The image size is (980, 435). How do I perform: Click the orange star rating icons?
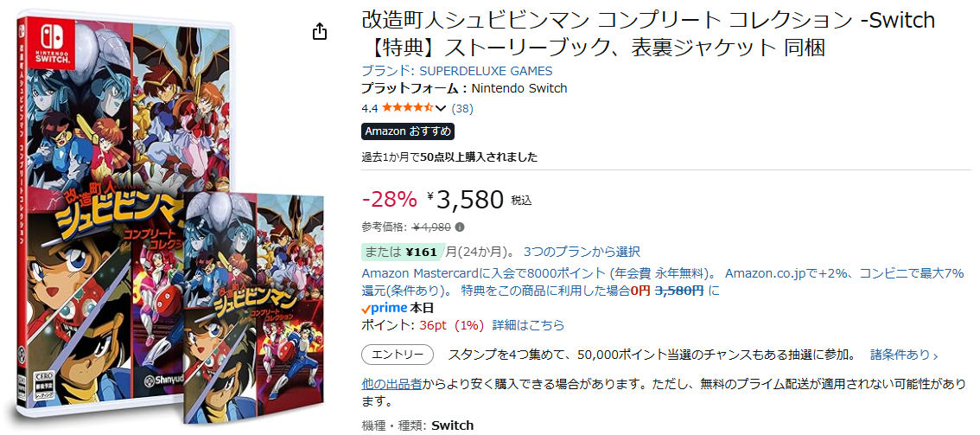pyautogui.click(x=408, y=108)
